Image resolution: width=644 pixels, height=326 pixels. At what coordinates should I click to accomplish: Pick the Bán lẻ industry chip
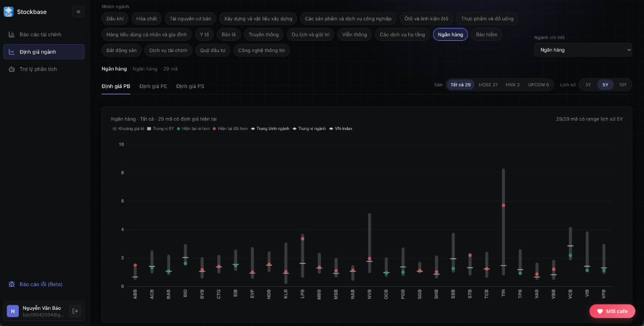(x=229, y=34)
